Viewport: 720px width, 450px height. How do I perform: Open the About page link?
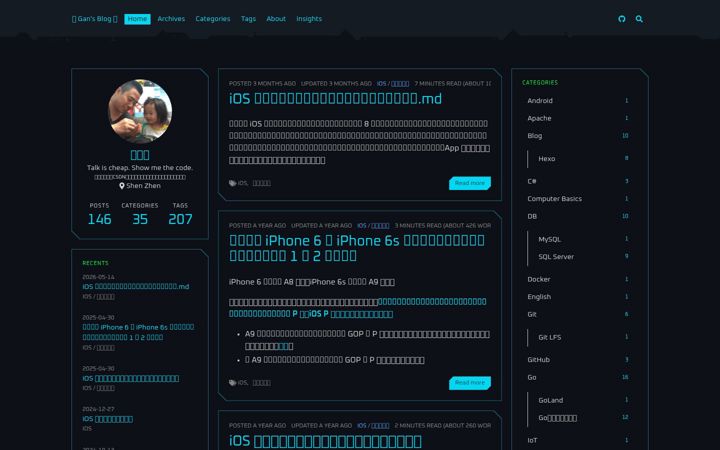pyautogui.click(x=276, y=19)
